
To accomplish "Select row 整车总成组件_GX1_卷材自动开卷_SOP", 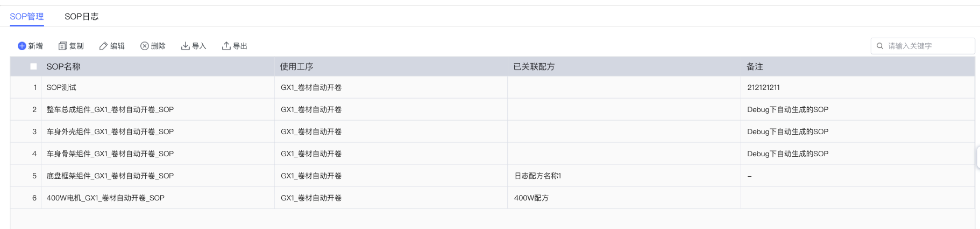I will point(110,109).
